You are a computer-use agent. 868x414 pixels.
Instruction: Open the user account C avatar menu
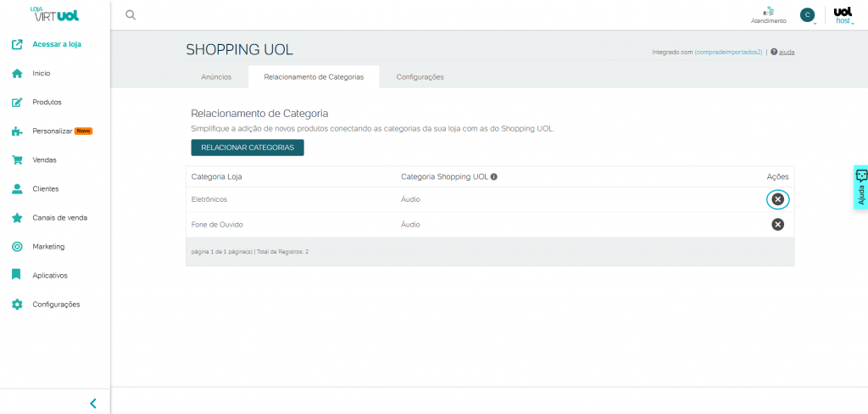(x=808, y=15)
